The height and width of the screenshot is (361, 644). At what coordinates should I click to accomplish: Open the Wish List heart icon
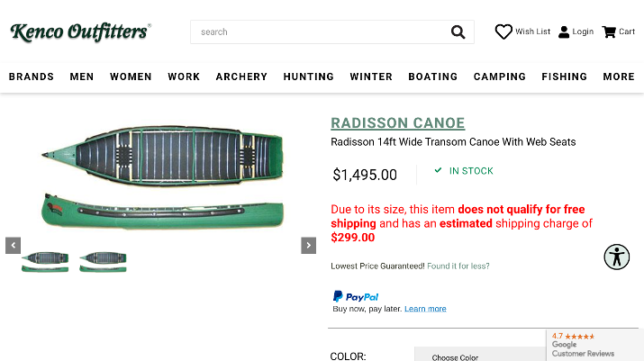pyautogui.click(x=503, y=32)
